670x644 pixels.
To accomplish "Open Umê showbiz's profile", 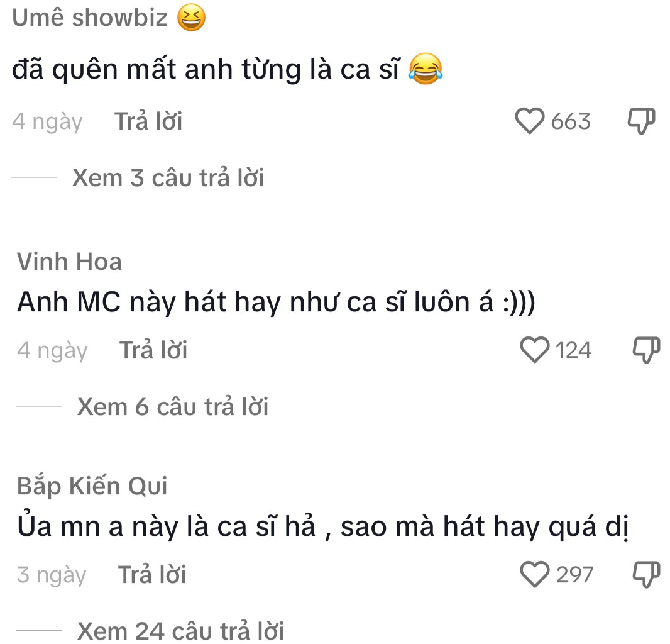I will tap(91, 18).
